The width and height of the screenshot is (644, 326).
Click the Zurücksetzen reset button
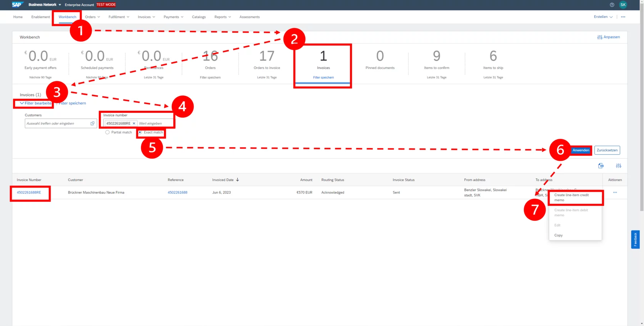(x=607, y=150)
